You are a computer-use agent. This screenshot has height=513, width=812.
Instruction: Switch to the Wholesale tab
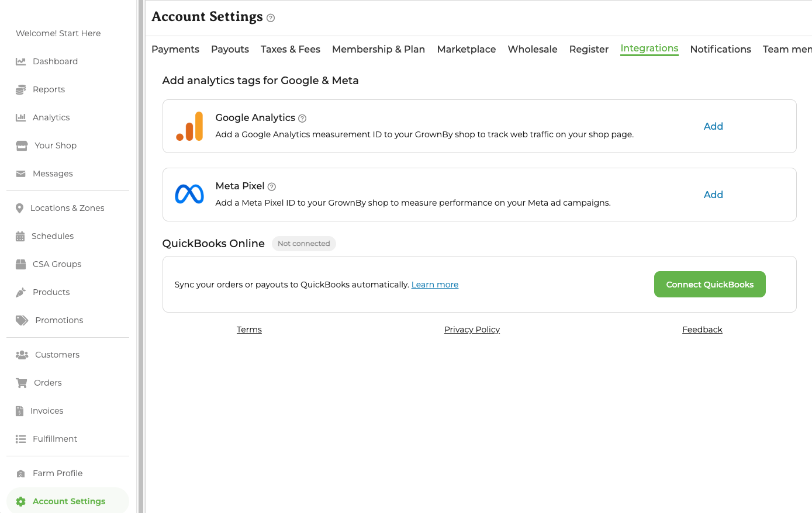(533, 49)
